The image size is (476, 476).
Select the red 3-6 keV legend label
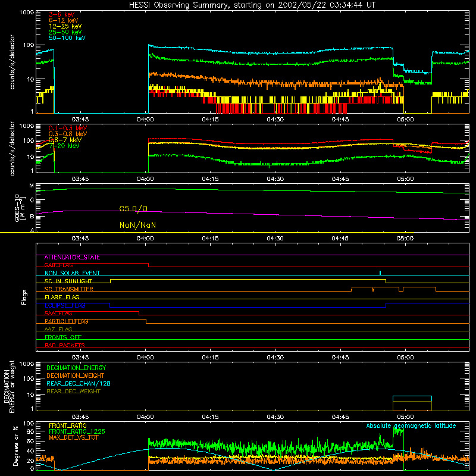tap(62, 14)
